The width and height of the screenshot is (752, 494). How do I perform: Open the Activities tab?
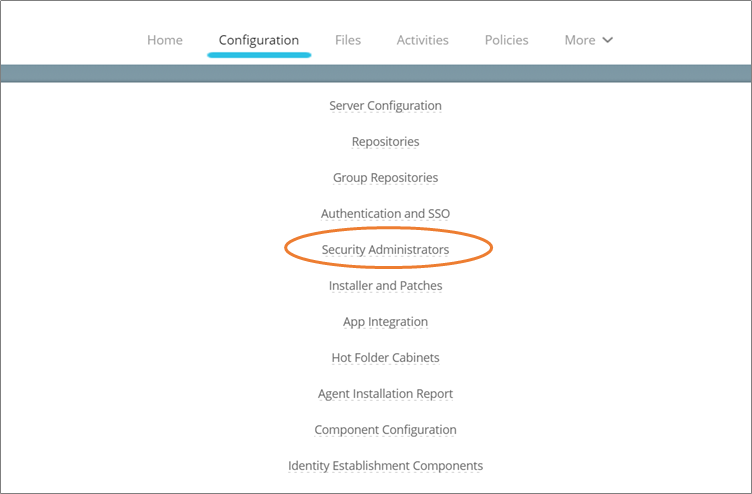pos(422,40)
